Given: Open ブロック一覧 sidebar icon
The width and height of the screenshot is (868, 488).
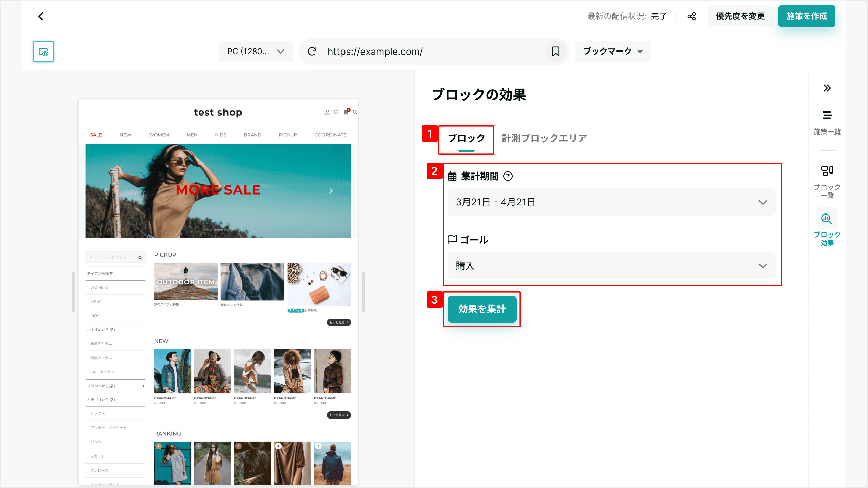Looking at the screenshot, I should click(827, 170).
